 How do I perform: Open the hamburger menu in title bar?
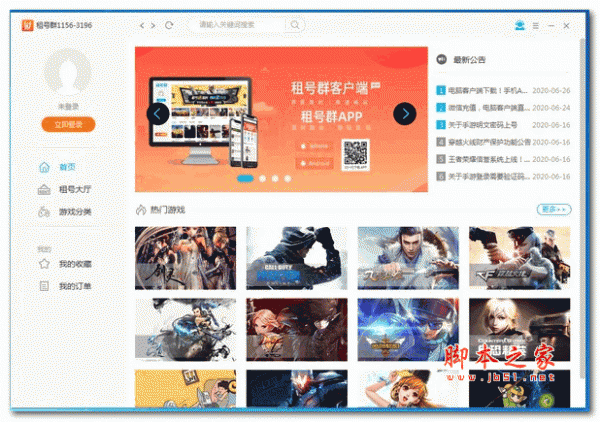click(x=536, y=26)
